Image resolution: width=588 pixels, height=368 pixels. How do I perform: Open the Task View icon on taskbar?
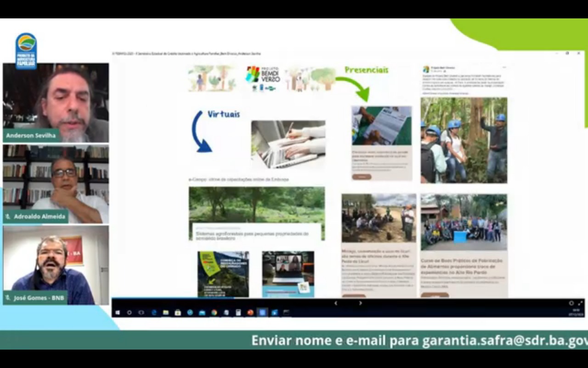click(x=141, y=312)
